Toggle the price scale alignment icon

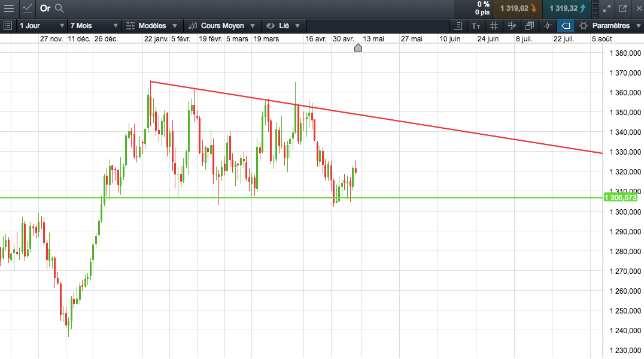click(458, 26)
